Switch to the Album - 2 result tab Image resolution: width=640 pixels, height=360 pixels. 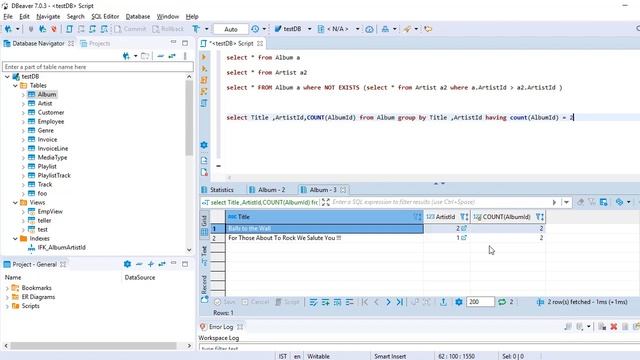(267, 190)
